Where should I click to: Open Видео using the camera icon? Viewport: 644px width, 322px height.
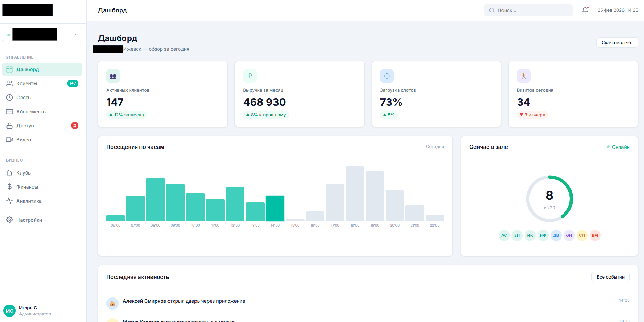coord(10,139)
